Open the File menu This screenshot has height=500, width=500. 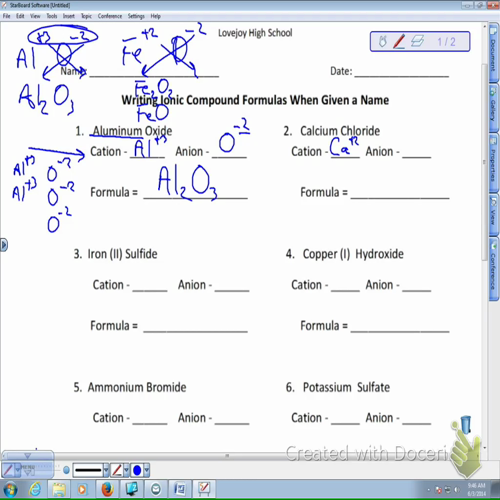[x=7, y=16]
